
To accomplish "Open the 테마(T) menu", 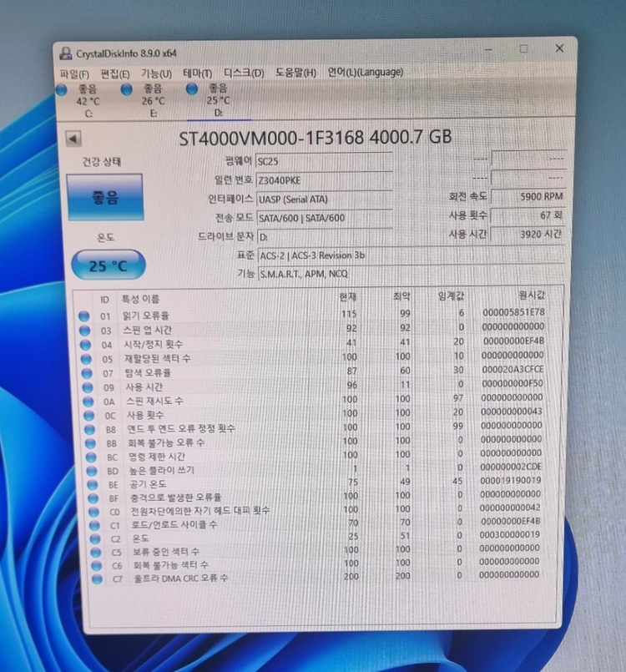I will pyautogui.click(x=197, y=73).
